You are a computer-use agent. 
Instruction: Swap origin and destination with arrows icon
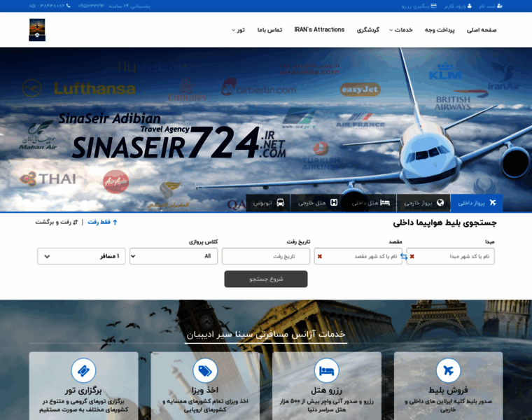pos(404,256)
